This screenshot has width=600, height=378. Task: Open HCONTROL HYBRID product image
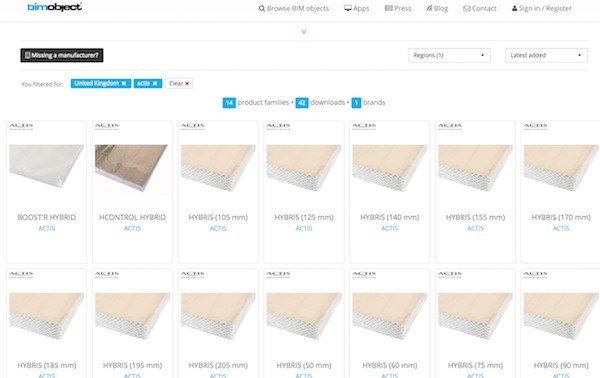tap(132, 168)
